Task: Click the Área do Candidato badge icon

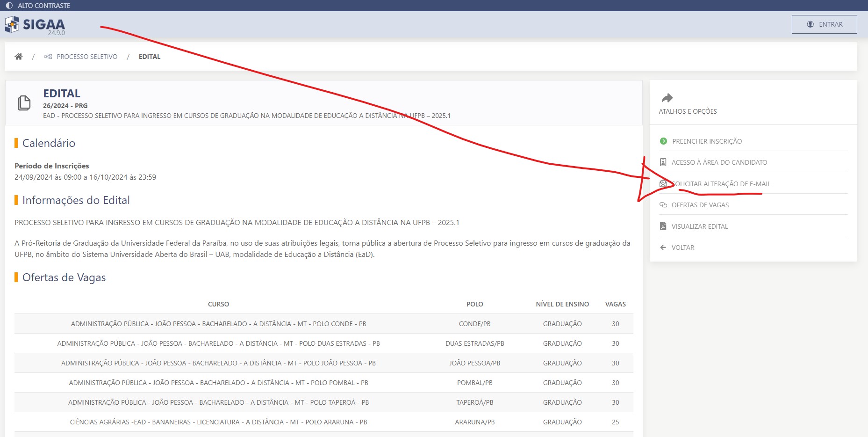Action: pyautogui.click(x=663, y=162)
